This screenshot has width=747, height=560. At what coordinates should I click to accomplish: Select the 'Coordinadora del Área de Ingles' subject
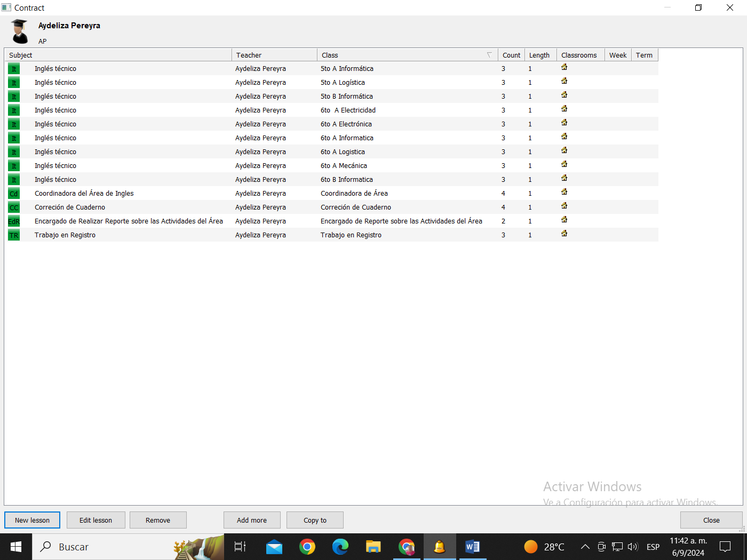click(x=84, y=194)
